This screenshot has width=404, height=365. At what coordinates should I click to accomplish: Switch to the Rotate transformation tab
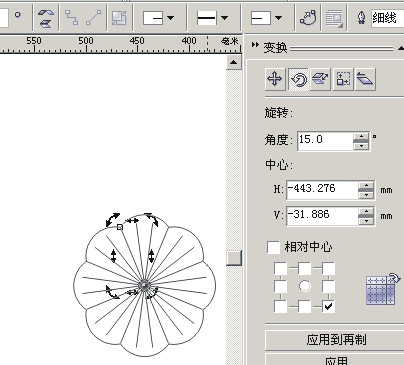tap(299, 79)
